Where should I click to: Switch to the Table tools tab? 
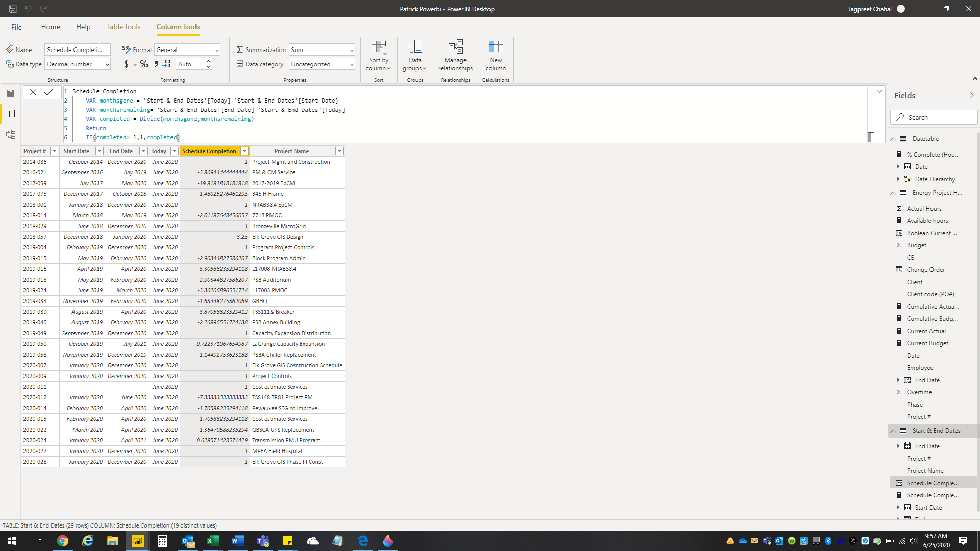tap(124, 27)
